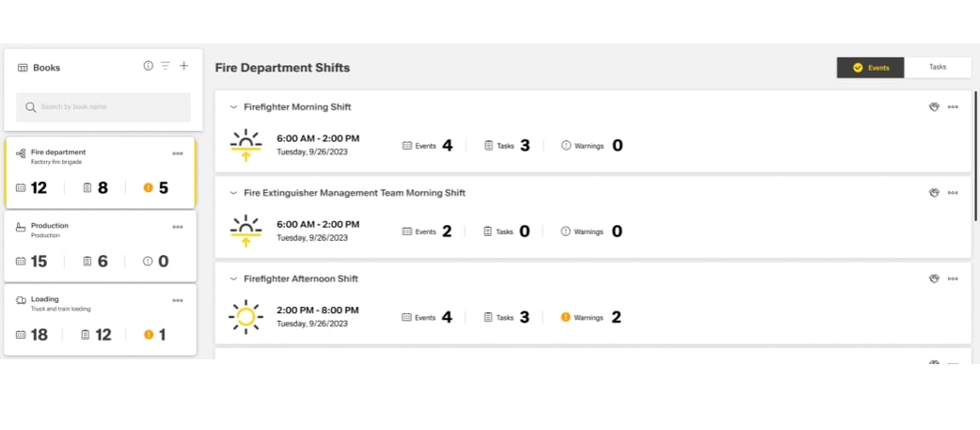
Task: Open Loading card more options menu
Action: pyautogui.click(x=178, y=300)
